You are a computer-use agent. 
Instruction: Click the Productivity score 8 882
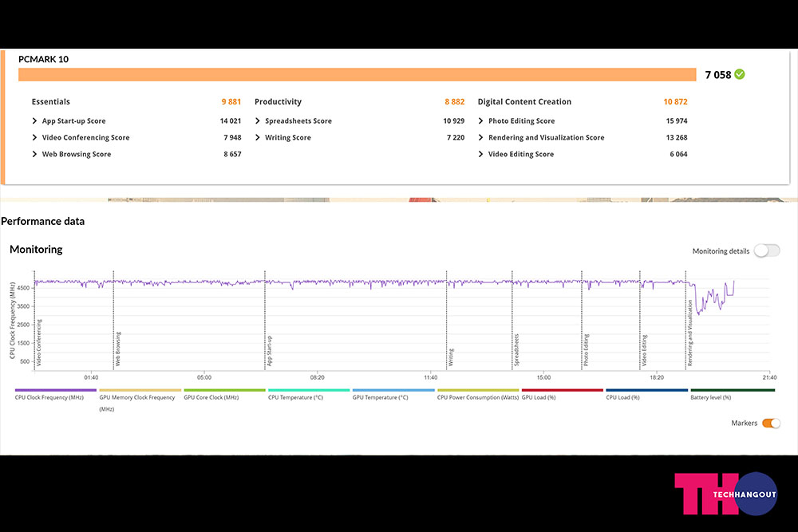[455, 102]
